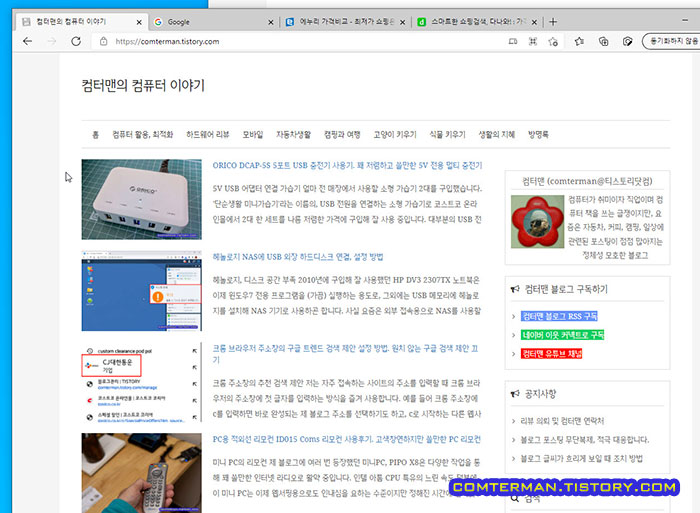Image resolution: width=700 pixels, height=513 pixels.
Task: Open the 식물 키우기 menu item
Action: (x=447, y=134)
